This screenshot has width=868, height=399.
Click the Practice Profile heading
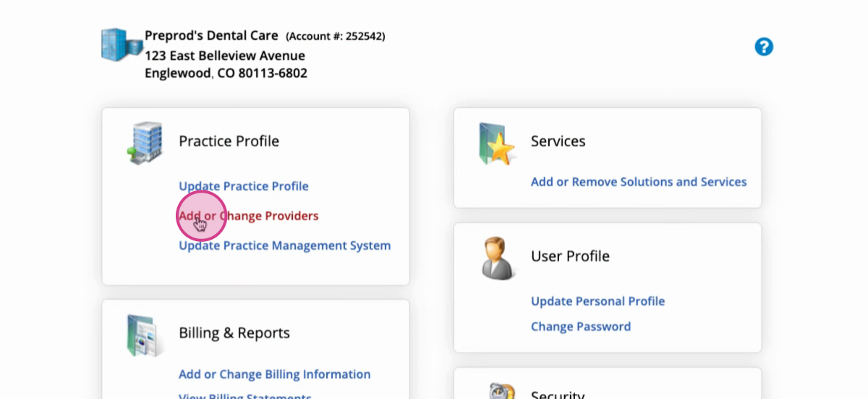point(229,141)
